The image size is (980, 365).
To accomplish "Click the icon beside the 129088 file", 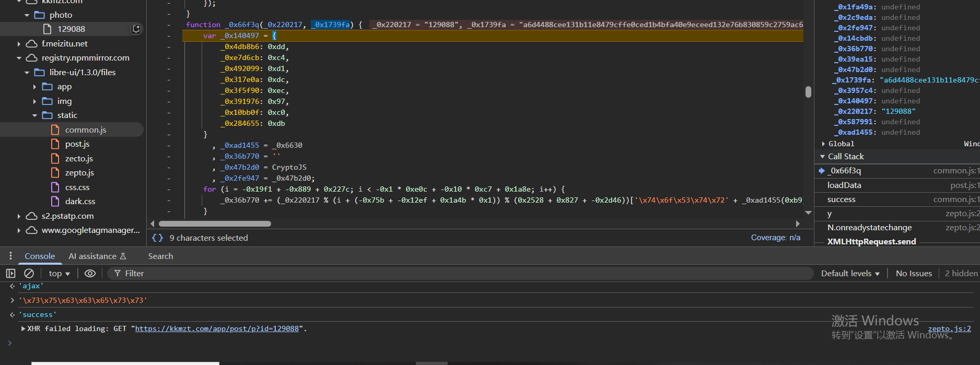I will (x=136, y=29).
